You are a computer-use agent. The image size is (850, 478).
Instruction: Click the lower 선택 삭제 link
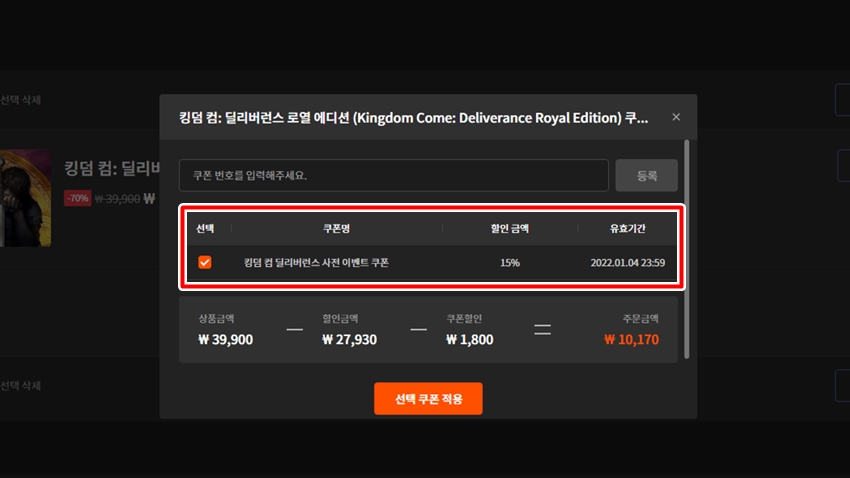(21, 386)
